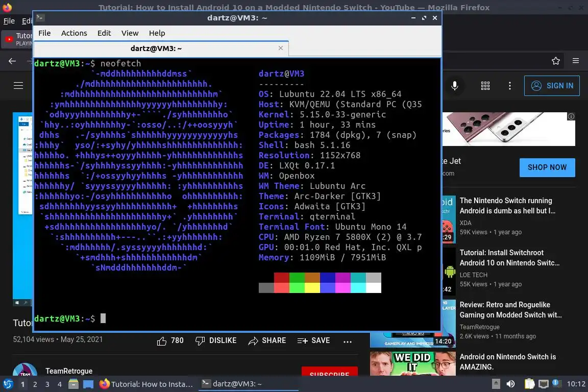Switch to virtual desktop 1 in panel
Image resolution: width=588 pixels, height=392 pixels.
[x=23, y=384]
